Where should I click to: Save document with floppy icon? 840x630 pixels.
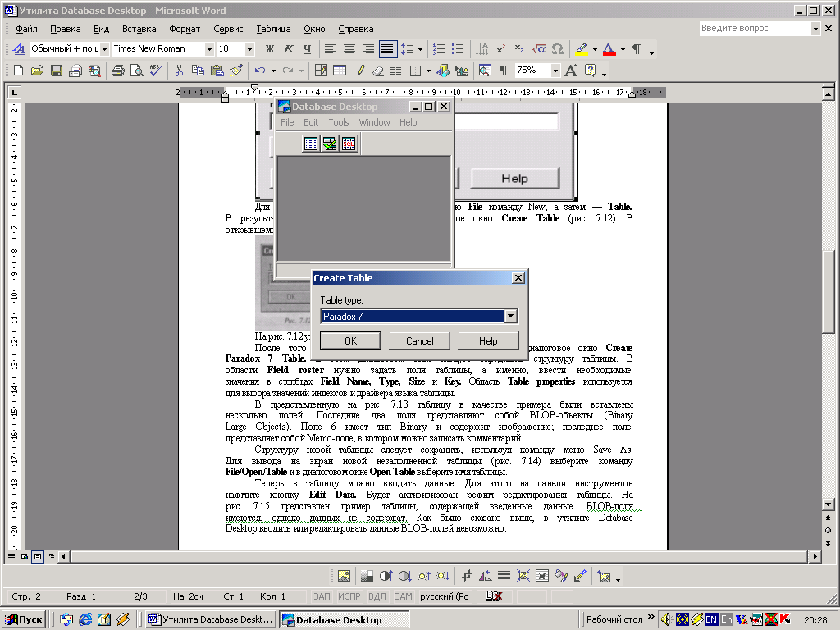click(x=57, y=71)
